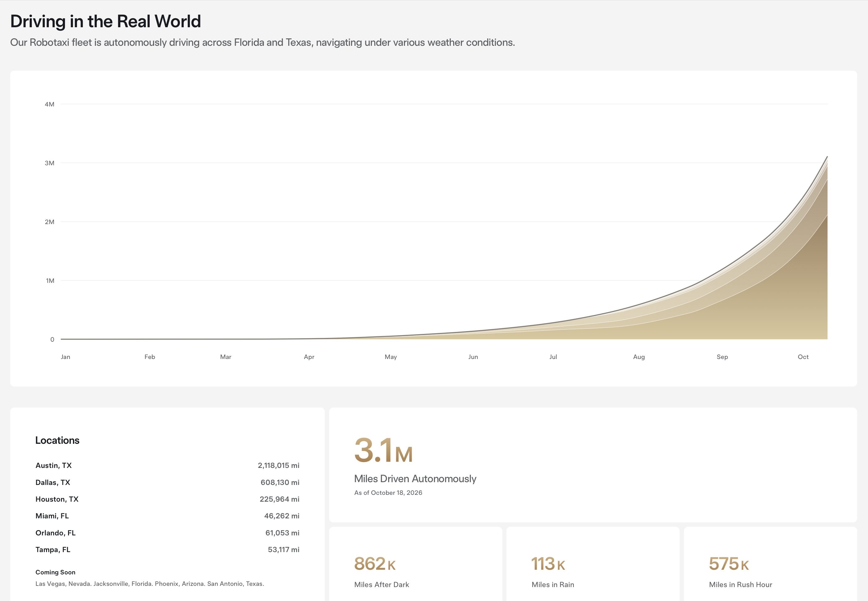
Task: Click the 61,053 mi value
Action: click(282, 533)
